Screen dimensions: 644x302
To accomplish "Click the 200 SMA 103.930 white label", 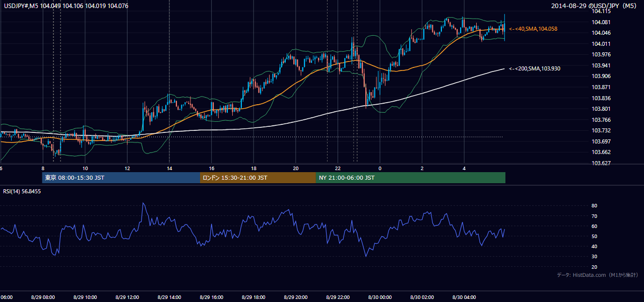I will 535,68.
